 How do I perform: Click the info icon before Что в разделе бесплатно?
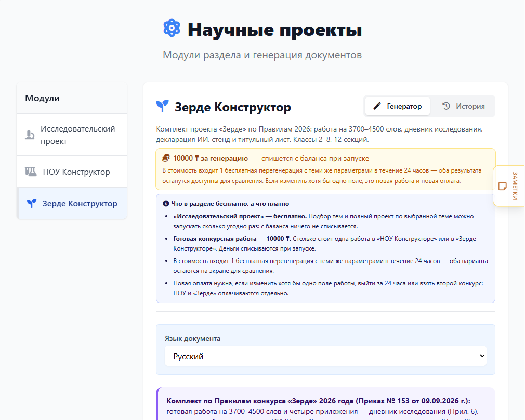[166, 204]
